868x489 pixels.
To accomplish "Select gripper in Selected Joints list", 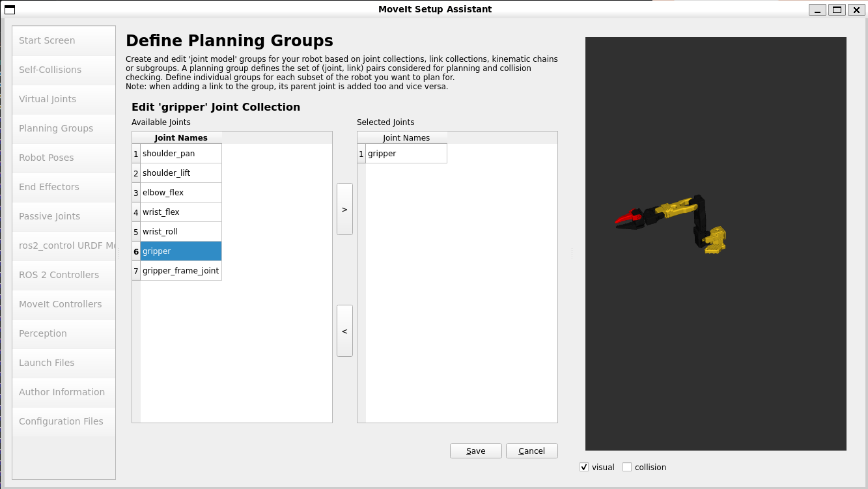I will [x=406, y=154].
